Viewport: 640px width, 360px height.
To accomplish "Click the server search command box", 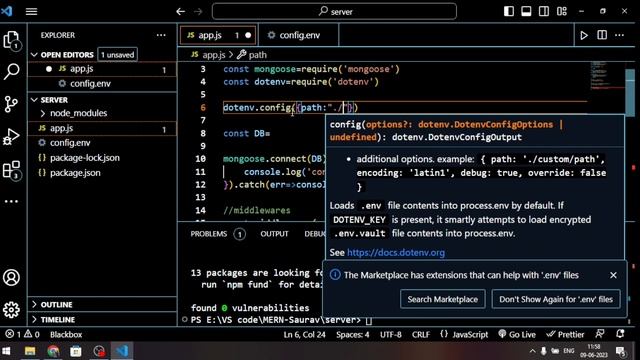I will (x=334, y=11).
